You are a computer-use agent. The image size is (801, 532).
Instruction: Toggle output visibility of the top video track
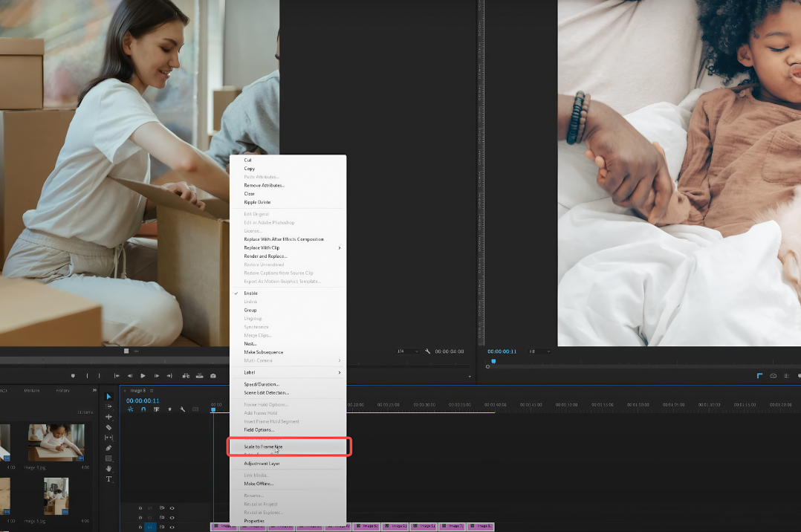[172, 508]
